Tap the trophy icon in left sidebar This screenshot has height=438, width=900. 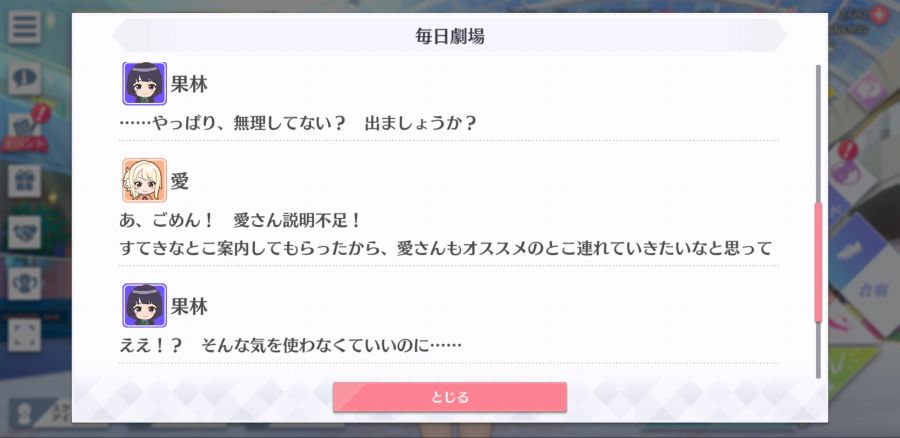[24, 284]
